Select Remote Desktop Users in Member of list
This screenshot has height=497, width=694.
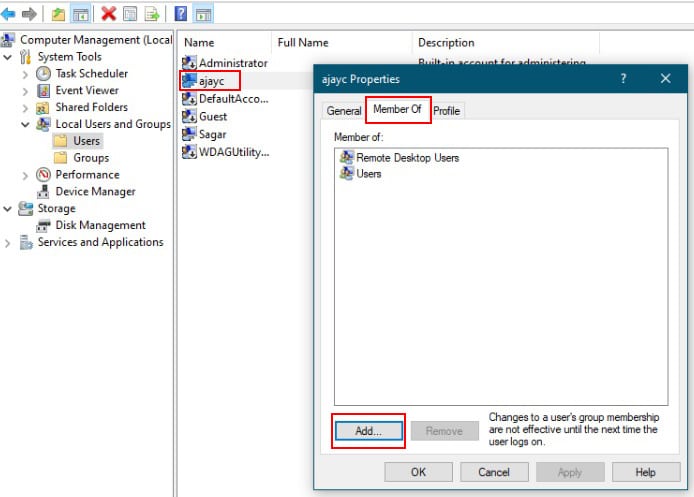tap(400, 158)
